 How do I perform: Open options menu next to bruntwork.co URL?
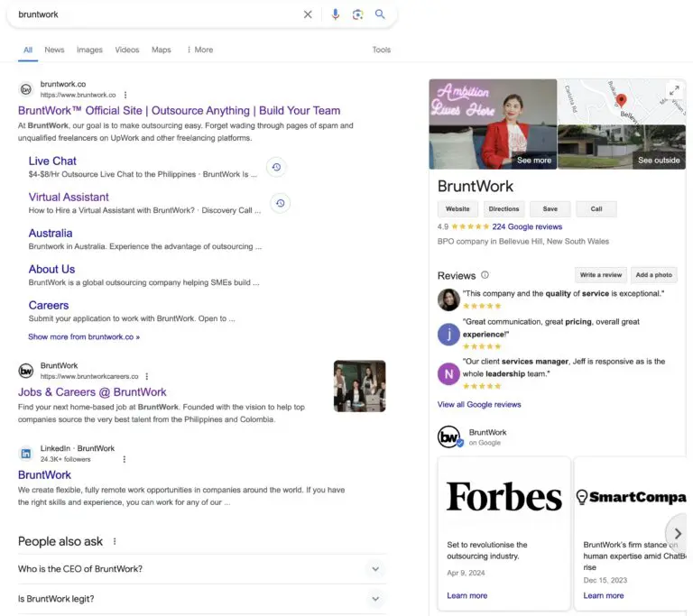tap(125, 95)
